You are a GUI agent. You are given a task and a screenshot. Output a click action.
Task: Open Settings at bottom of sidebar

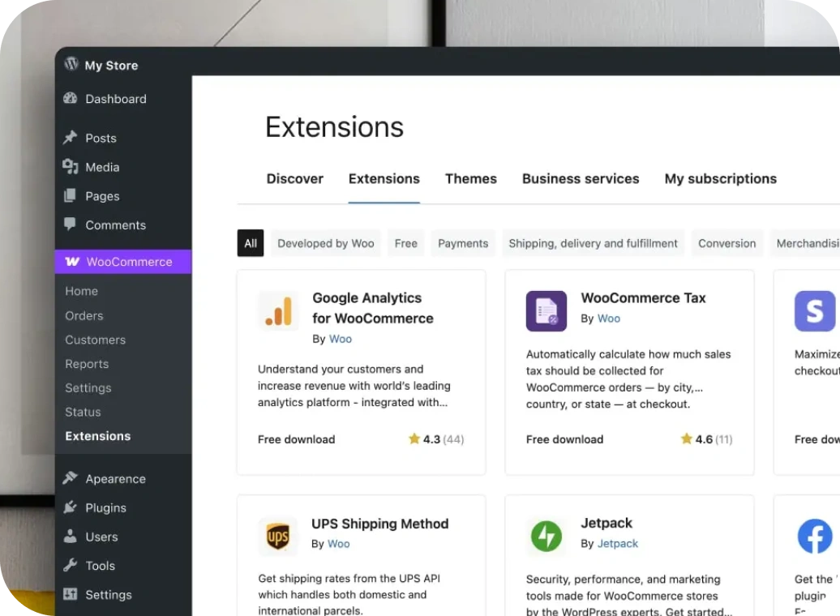[x=109, y=595]
